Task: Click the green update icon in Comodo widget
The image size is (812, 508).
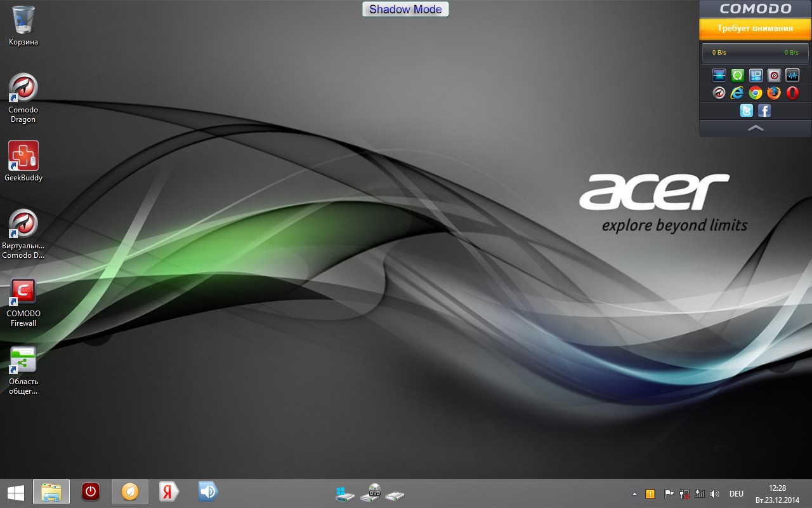Action: pos(737,76)
